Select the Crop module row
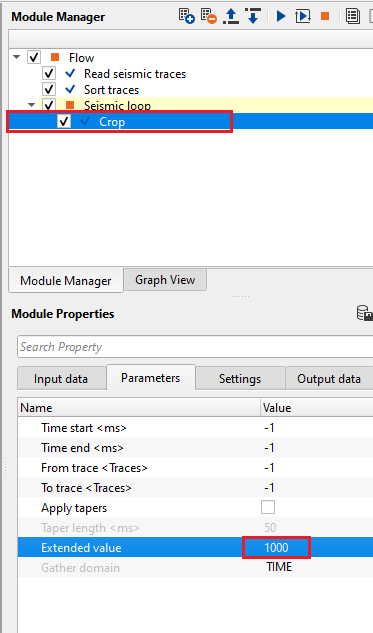 [x=191, y=122]
